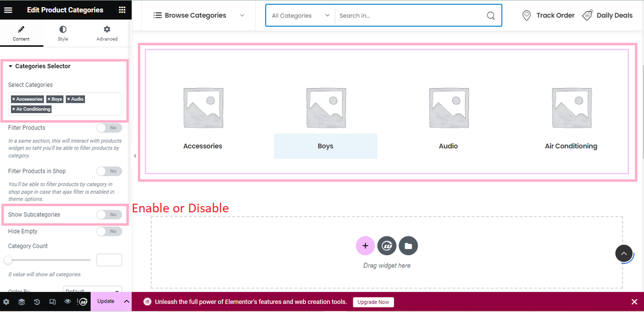Click the Browse Categories list icon
Screen dimensions: 644x312
point(157,16)
